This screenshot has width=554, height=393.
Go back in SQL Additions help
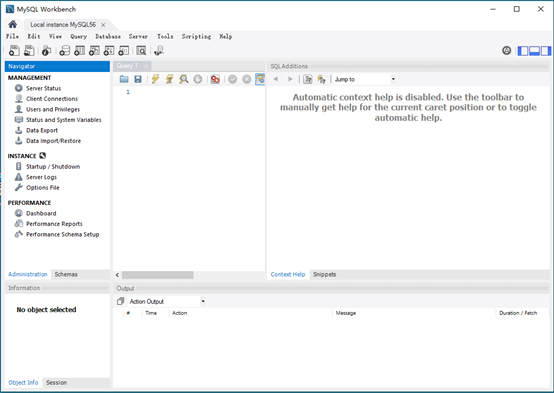coord(276,79)
